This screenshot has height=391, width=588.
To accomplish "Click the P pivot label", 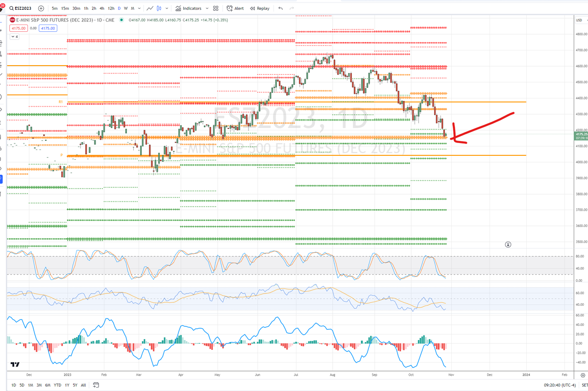I will 61,155.
